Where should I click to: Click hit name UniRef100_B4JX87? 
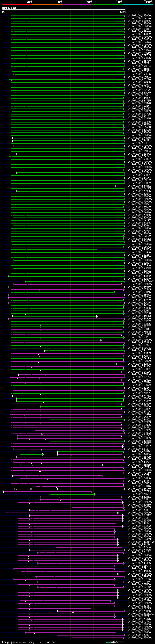pos(139,109)
